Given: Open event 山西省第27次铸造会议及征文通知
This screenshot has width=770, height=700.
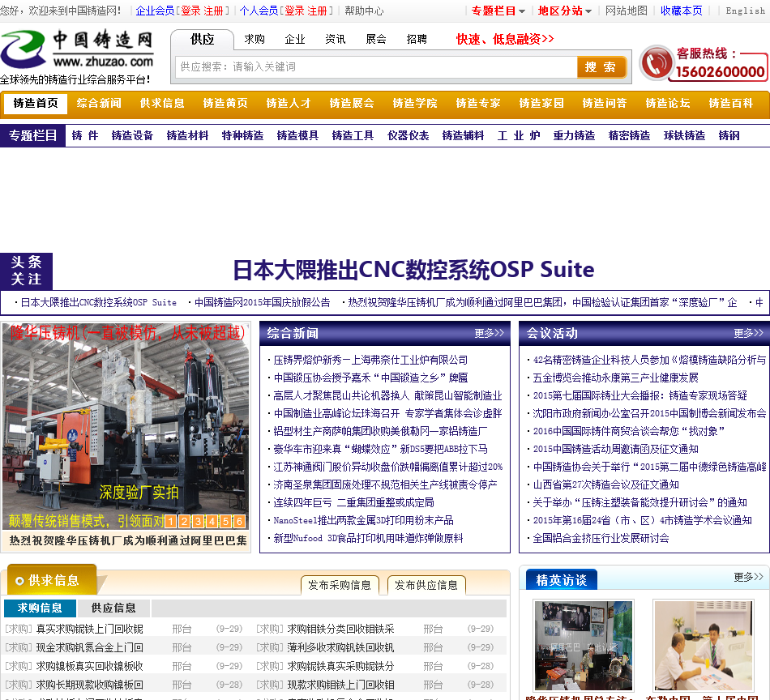Looking at the screenshot, I should click(606, 485).
